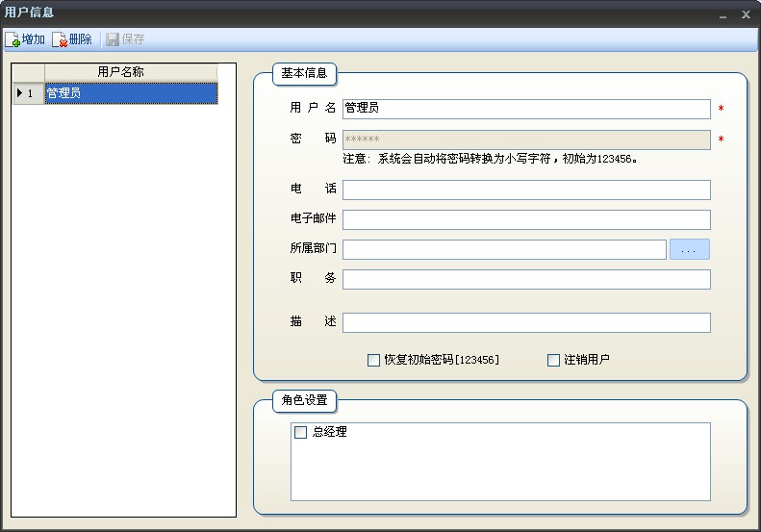Click the 删除 (Delete) toolbar icon
Viewport: 761px width, 532px height.
(60, 39)
